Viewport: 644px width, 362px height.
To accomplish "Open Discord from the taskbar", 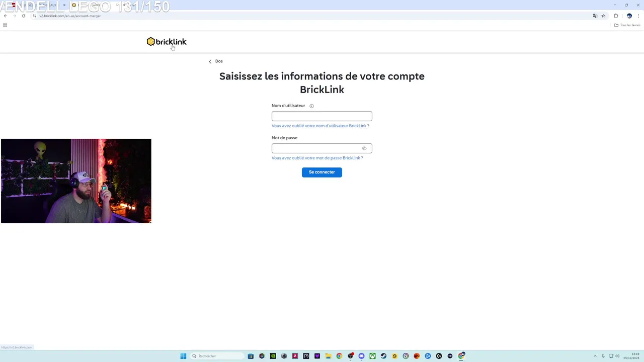I will 361,356.
